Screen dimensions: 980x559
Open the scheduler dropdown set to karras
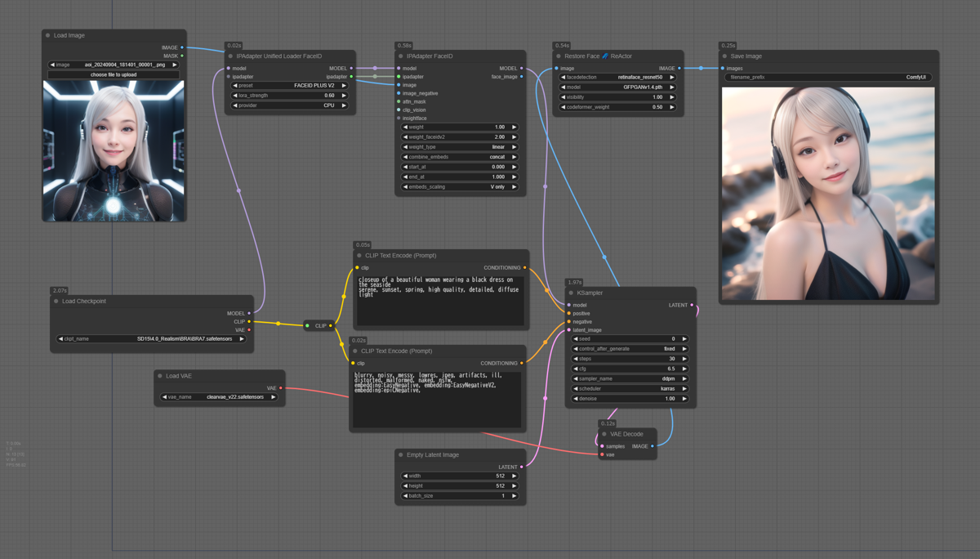point(630,389)
